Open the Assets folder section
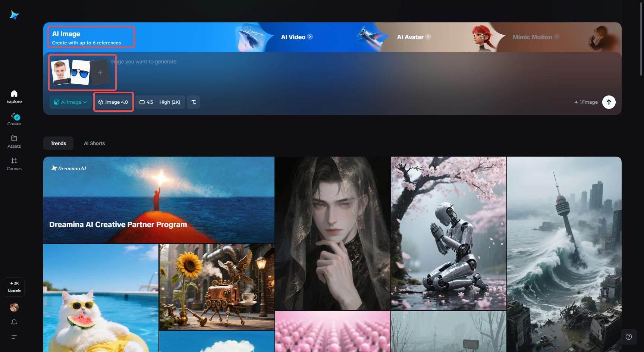The image size is (644, 352). (x=14, y=142)
